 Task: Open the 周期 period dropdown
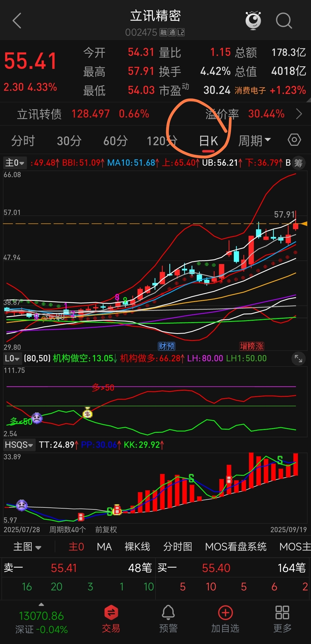(255, 141)
